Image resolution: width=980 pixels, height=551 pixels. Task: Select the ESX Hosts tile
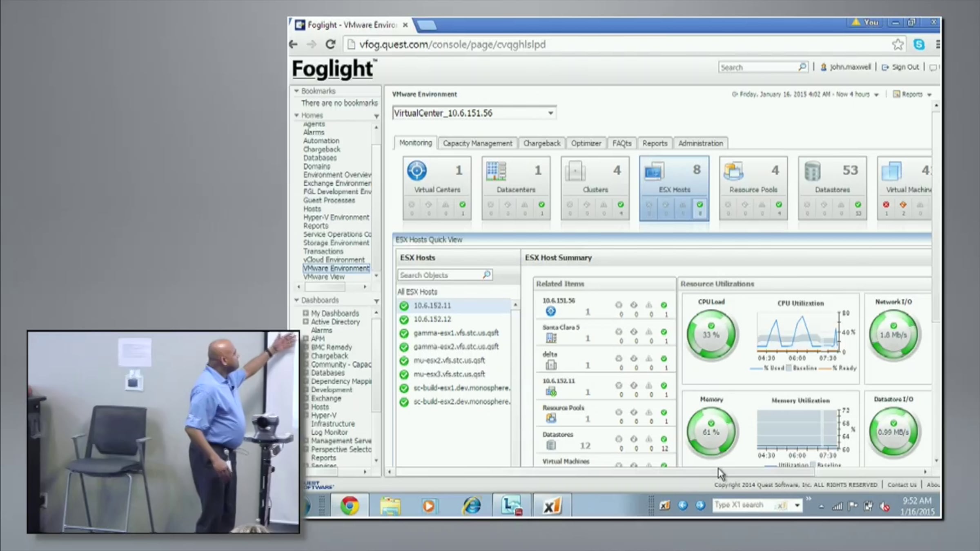pos(674,188)
